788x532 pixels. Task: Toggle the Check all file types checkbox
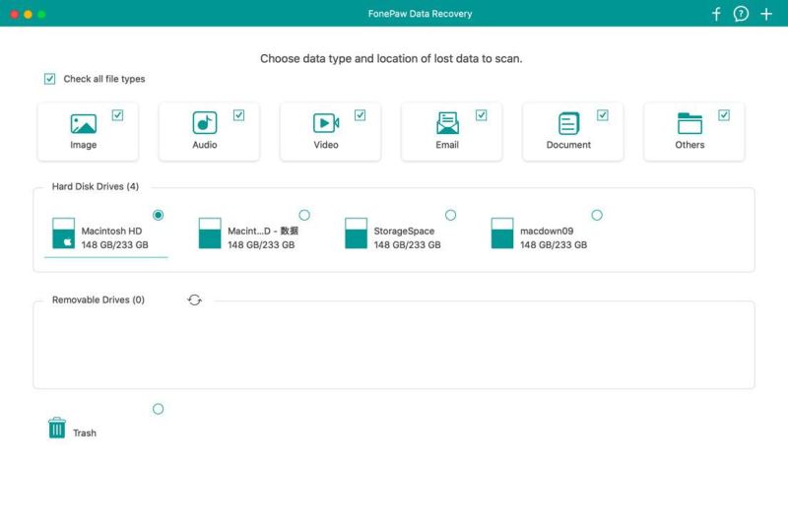[x=50, y=79]
